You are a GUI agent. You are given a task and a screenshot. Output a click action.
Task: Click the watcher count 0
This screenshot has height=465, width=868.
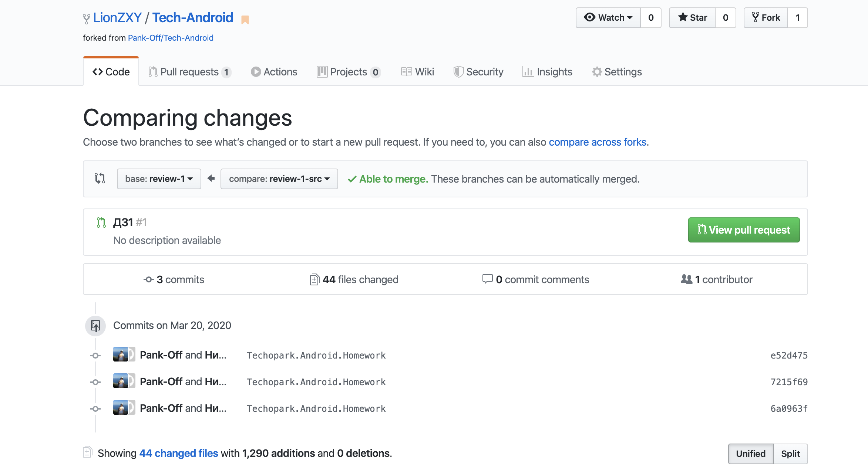point(651,18)
